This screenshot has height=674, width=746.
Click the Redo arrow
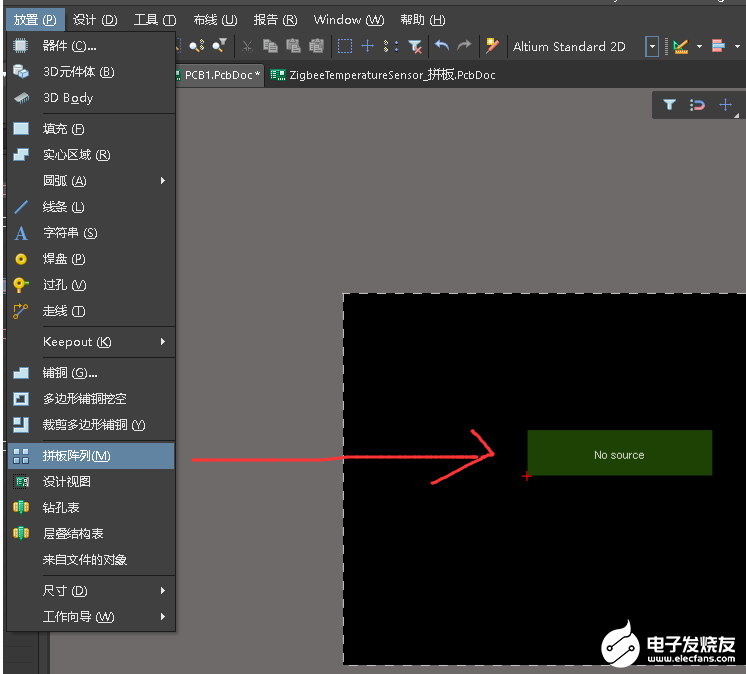tap(464, 46)
